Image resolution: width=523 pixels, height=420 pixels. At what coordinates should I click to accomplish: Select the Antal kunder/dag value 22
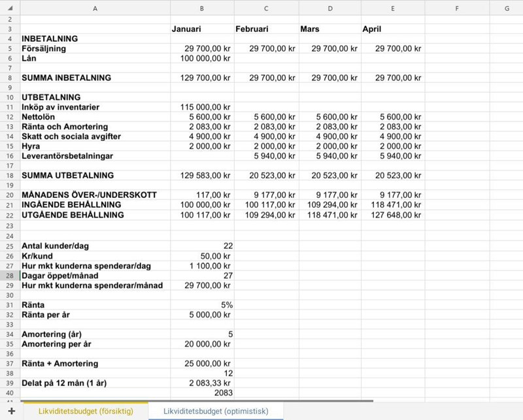coord(201,246)
